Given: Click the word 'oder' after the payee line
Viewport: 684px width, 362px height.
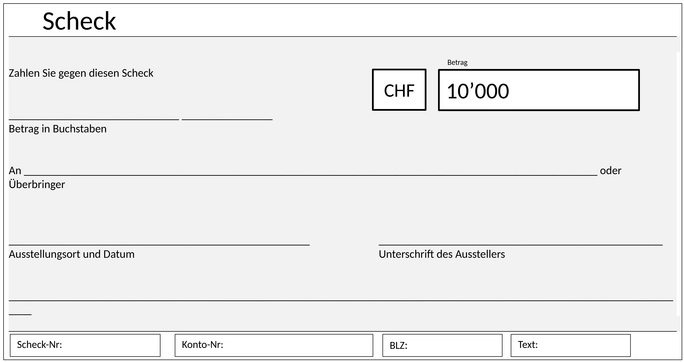Looking at the screenshot, I should point(611,171).
